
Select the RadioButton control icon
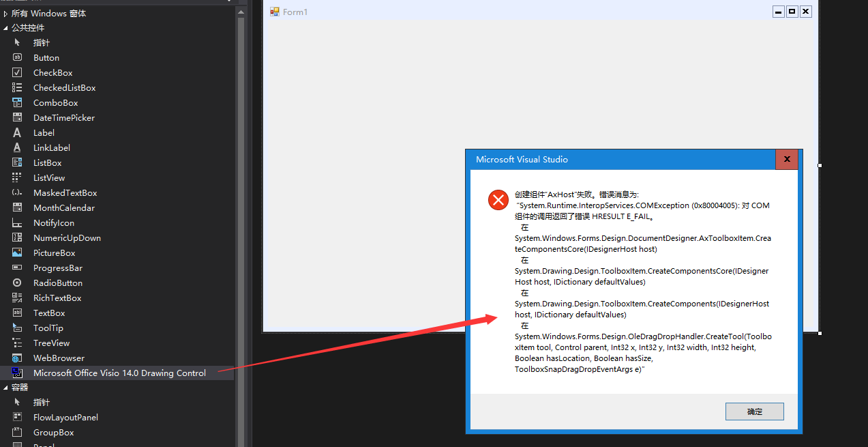(x=18, y=283)
